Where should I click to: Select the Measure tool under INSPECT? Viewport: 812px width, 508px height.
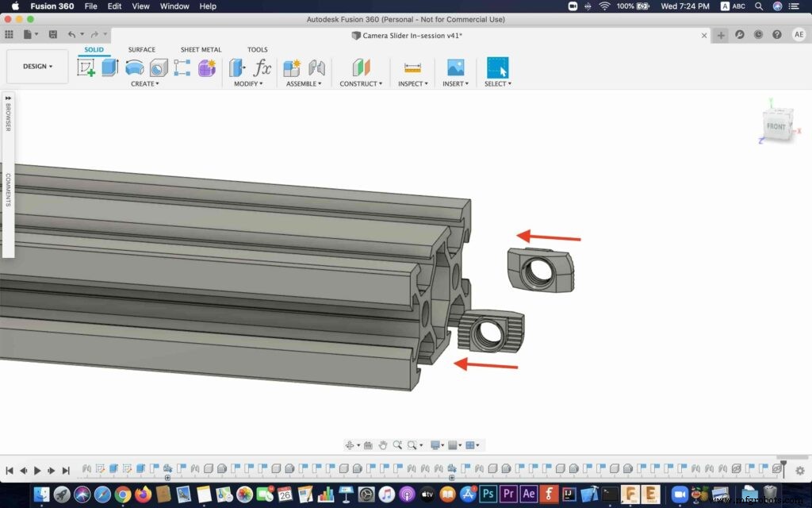tap(413, 67)
